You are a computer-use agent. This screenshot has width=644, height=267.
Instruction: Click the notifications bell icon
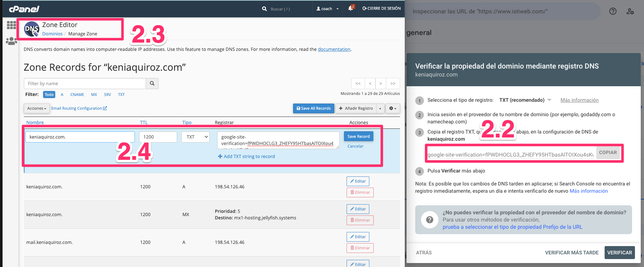(351, 8)
